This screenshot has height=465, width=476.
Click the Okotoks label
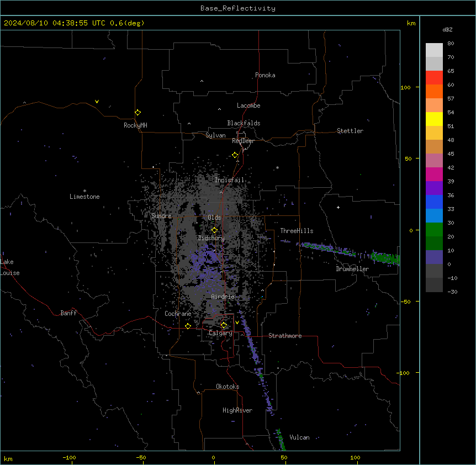coord(228,387)
